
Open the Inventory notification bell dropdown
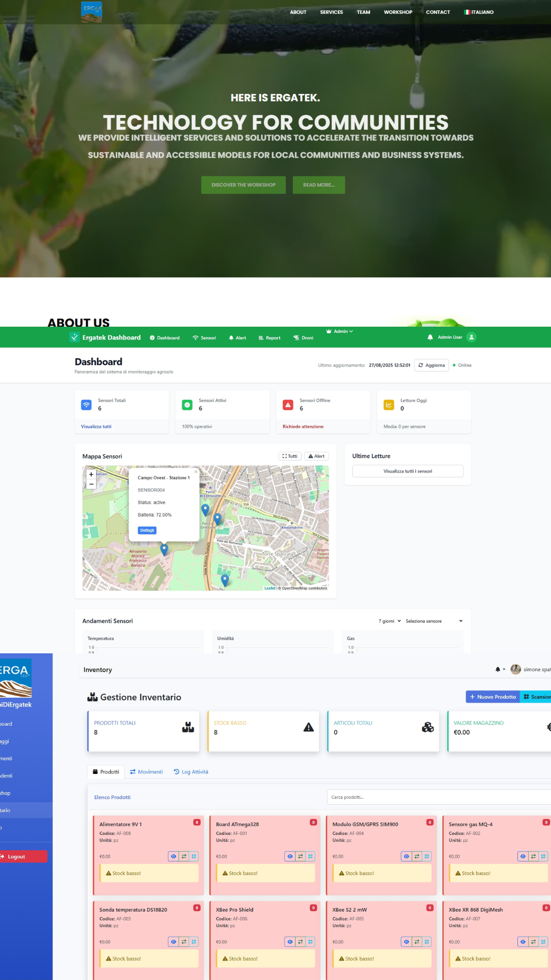(x=500, y=669)
